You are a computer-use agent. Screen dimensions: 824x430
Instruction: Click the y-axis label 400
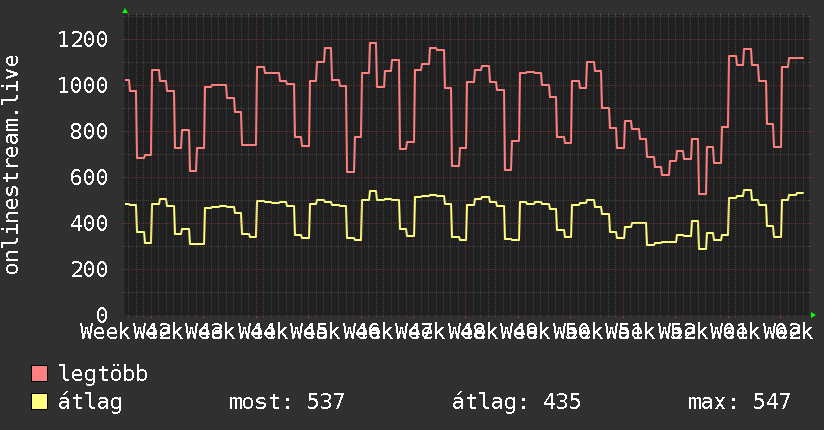(89, 223)
